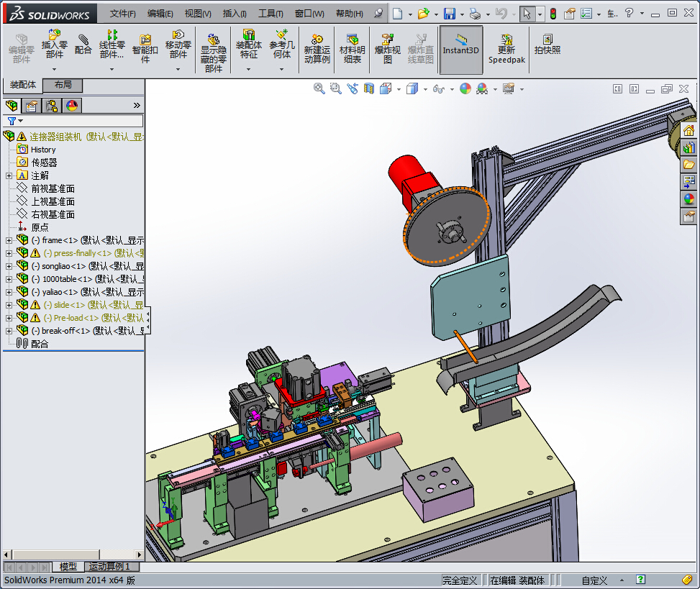Click Show Hidden Components (显示隐藏的零部件)
700x589 pixels.
[214, 52]
